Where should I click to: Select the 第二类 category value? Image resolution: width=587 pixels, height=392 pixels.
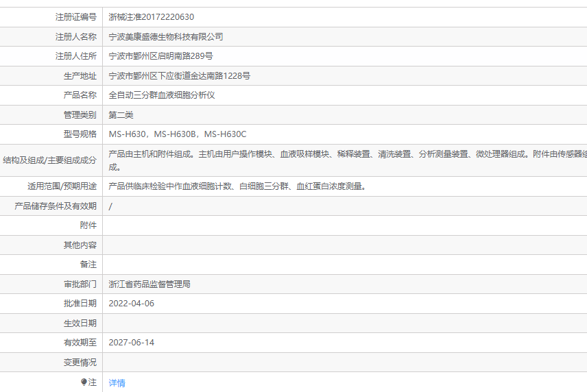(x=121, y=115)
